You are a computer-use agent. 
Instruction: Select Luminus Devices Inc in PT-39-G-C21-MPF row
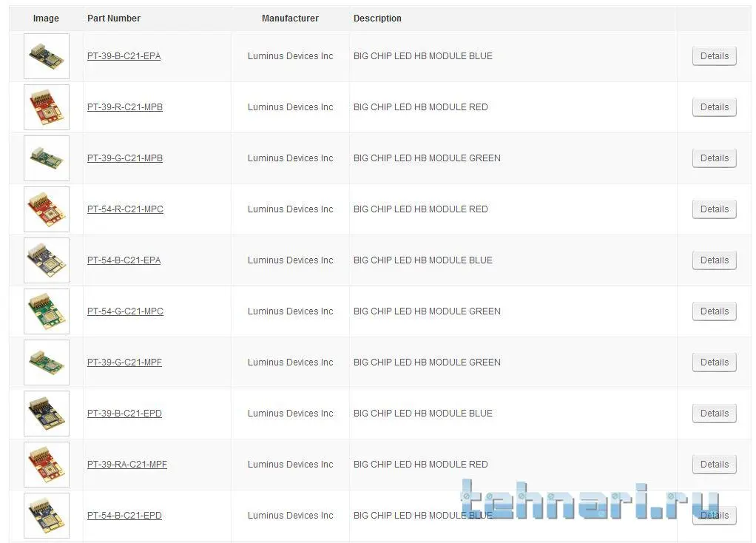[290, 362]
